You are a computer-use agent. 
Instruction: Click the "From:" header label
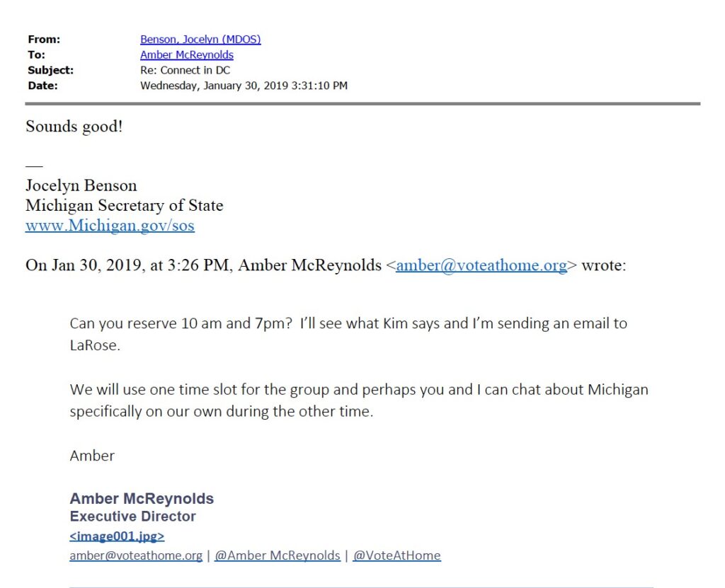click(44, 40)
